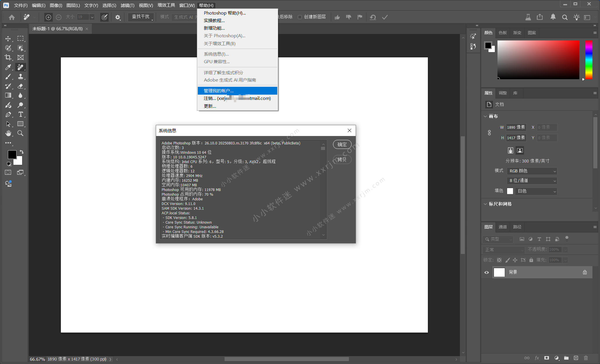This screenshot has height=364, width=600.
Task: Open the layer 类型 filter dropdown
Action: 498,239
